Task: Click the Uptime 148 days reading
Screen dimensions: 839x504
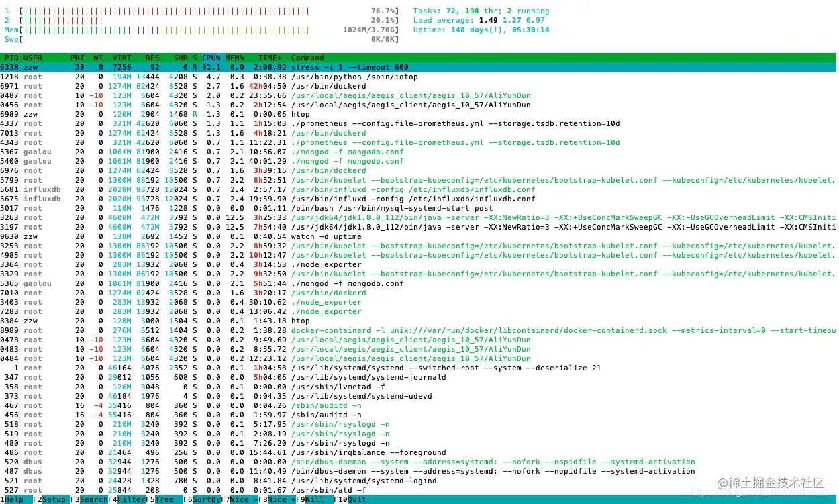Action: (481, 30)
